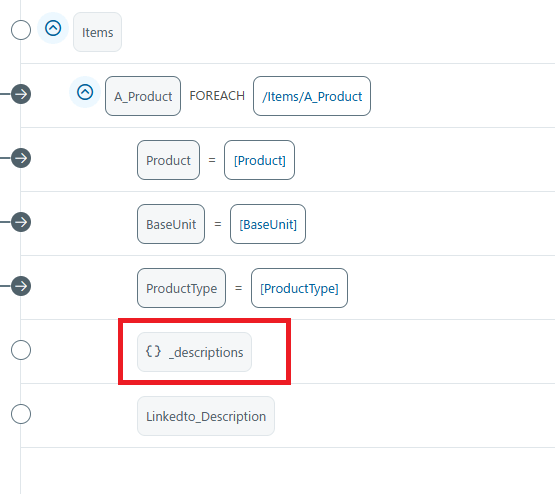Click the arrow icon beside A_Product row
The height and width of the screenshot is (494, 555).
pyautogui.click(x=21, y=94)
